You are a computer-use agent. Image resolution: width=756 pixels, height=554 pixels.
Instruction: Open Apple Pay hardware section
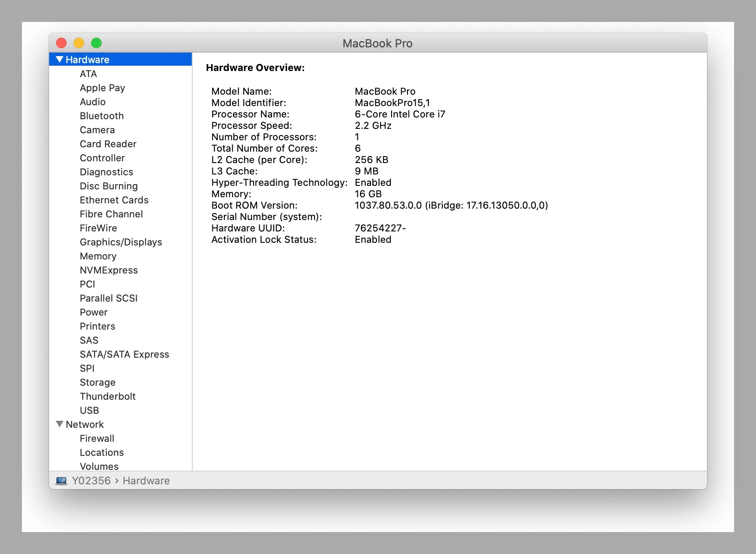point(102,88)
